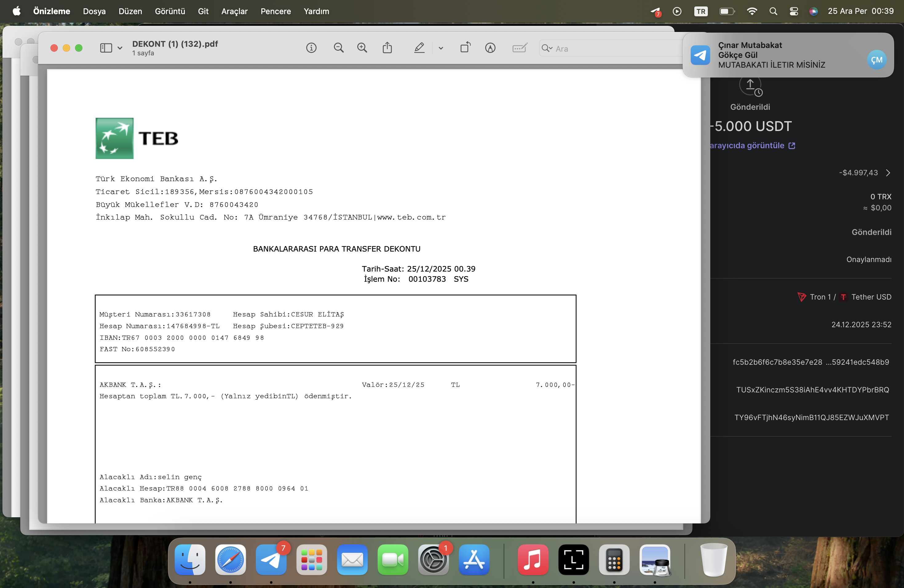This screenshot has height=588, width=904.
Task: Open the form filling toolbar
Action: point(519,48)
